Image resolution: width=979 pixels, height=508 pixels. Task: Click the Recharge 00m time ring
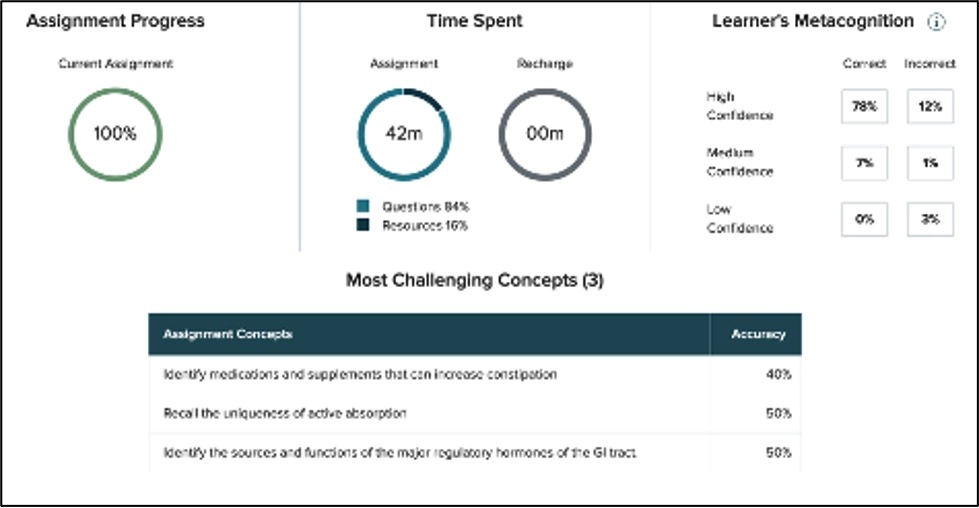[545, 134]
